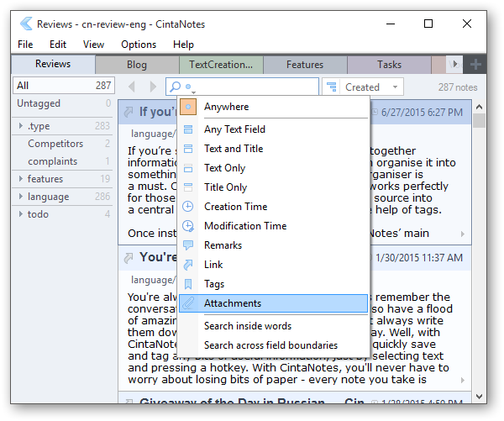
Task: Expand the language tag
Action: point(20,196)
